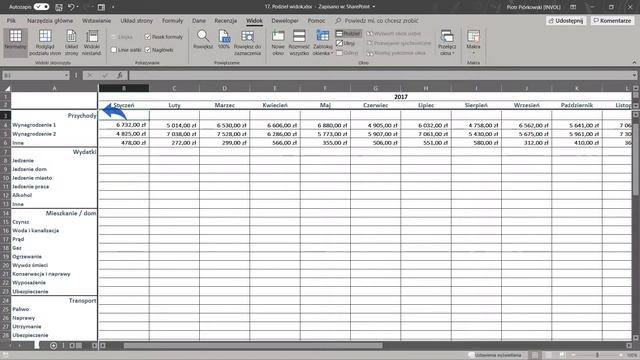640x360 pixels.
Task: Switch to the Układ strony ribbon tab
Action: click(x=136, y=20)
